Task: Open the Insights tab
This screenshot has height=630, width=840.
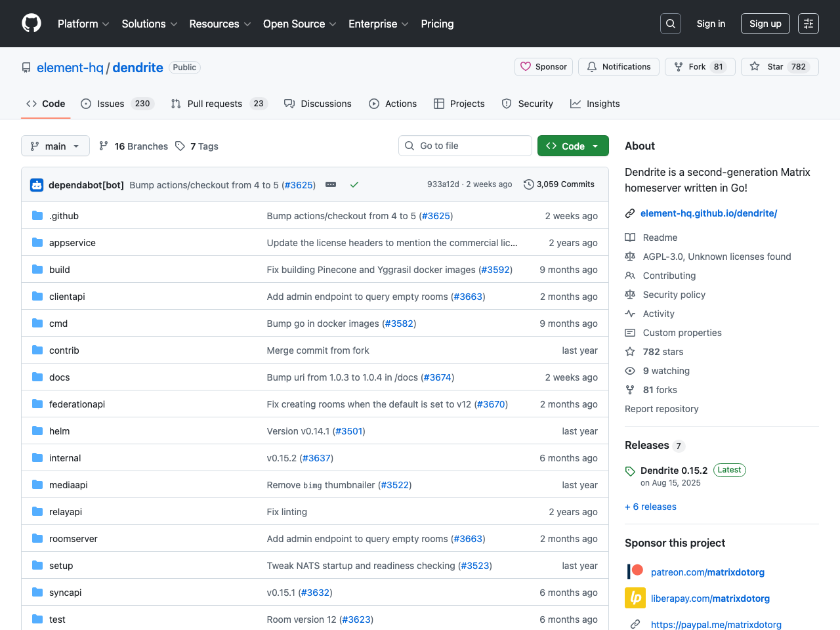Action: coord(595,104)
